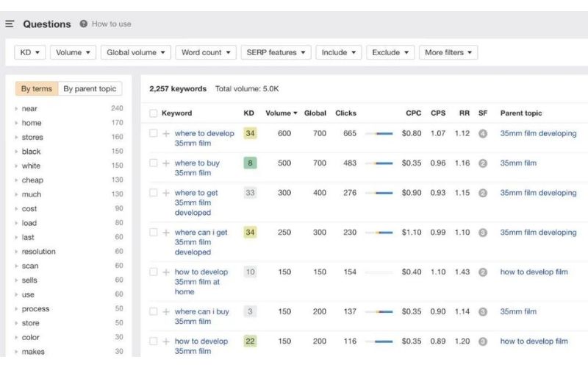This screenshot has height=368, width=588.
Task: Open the SERP features filter dropdown
Action: pyautogui.click(x=276, y=52)
